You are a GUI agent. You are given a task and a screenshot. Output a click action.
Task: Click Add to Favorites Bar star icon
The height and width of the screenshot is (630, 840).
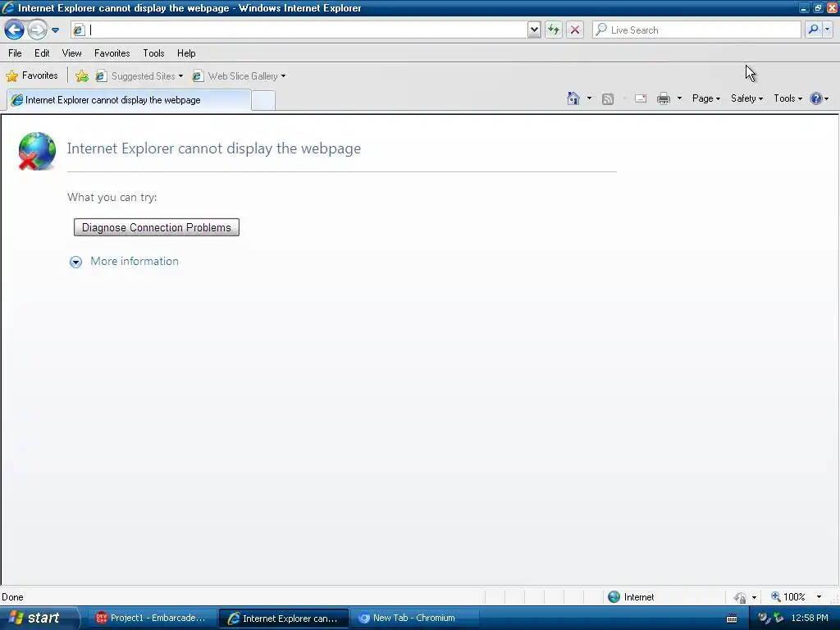click(x=81, y=76)
